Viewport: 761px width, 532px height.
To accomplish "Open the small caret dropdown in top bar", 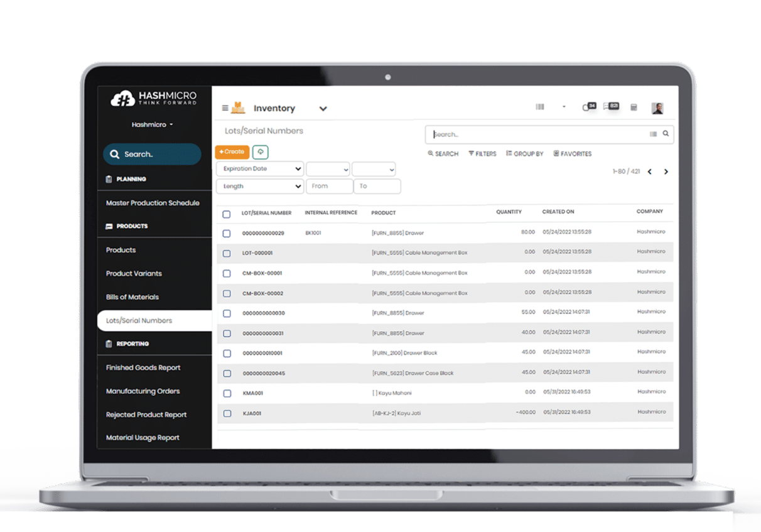I will pyautogui.click(x=564, y=107).
